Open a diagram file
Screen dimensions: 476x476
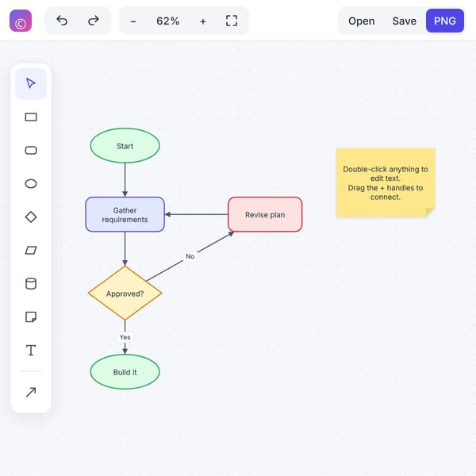point(361,21)
